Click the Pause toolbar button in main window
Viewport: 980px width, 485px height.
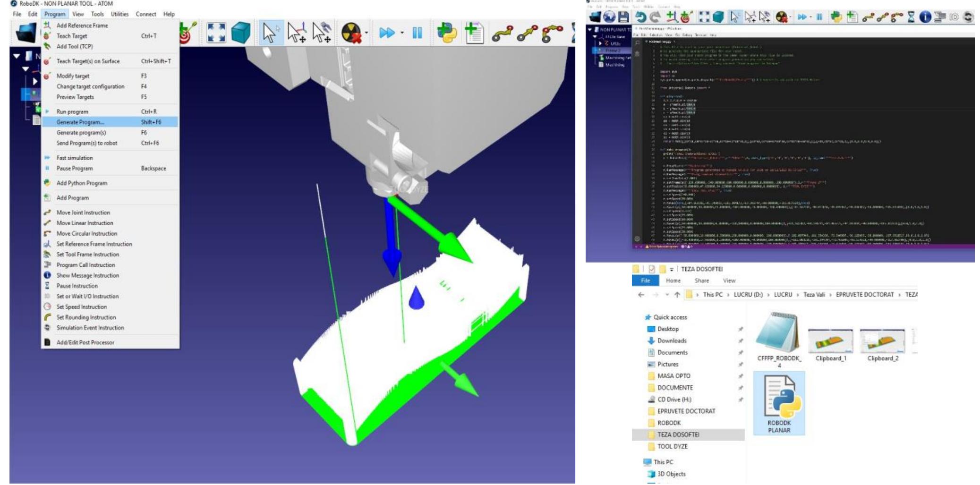coord(417,33)
